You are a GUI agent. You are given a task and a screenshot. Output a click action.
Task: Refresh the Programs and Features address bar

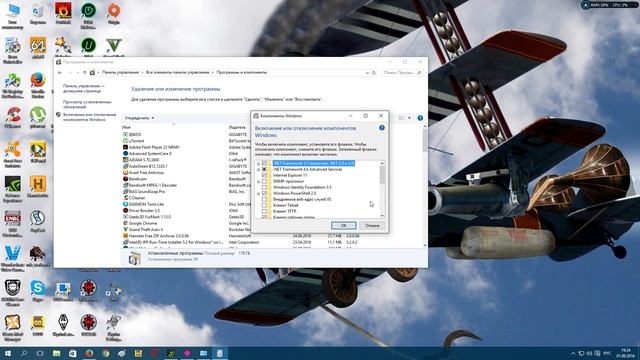[x=374, y=73]
